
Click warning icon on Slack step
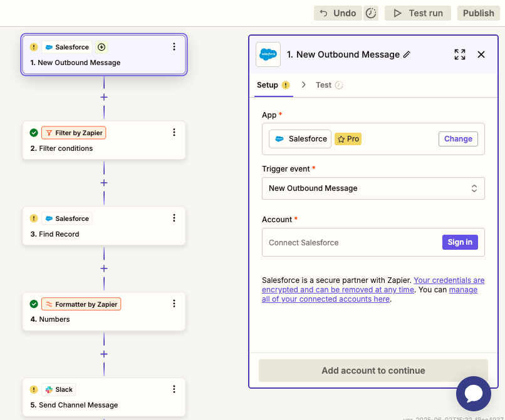[x=34, y=389]
